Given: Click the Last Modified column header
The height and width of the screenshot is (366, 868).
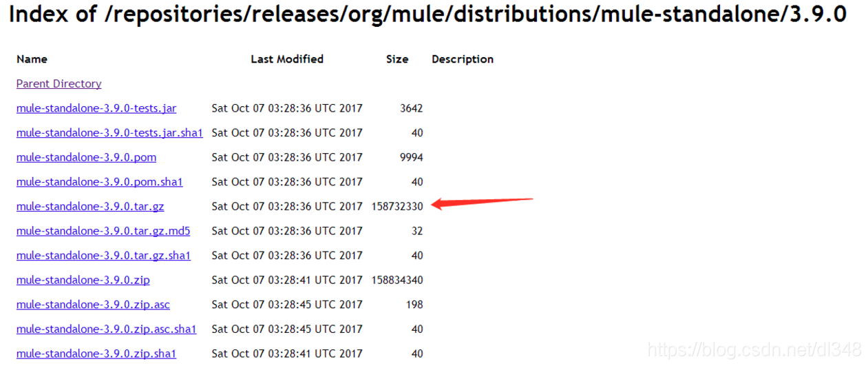Looking at the screenshot, I should click(x=287, y=59).
